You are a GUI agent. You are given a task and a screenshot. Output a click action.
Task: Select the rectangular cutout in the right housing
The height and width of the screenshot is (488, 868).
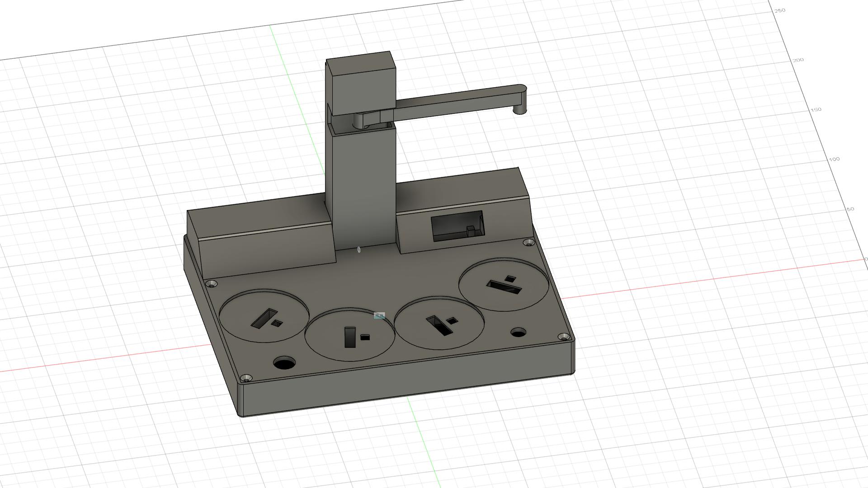(x=457, y=226)
